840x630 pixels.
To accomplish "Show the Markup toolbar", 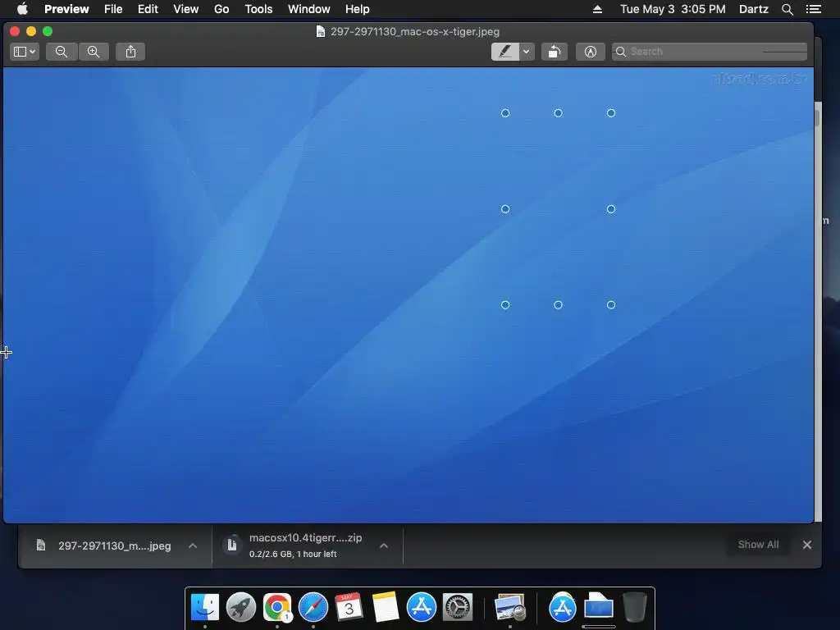I will [591, 52].
